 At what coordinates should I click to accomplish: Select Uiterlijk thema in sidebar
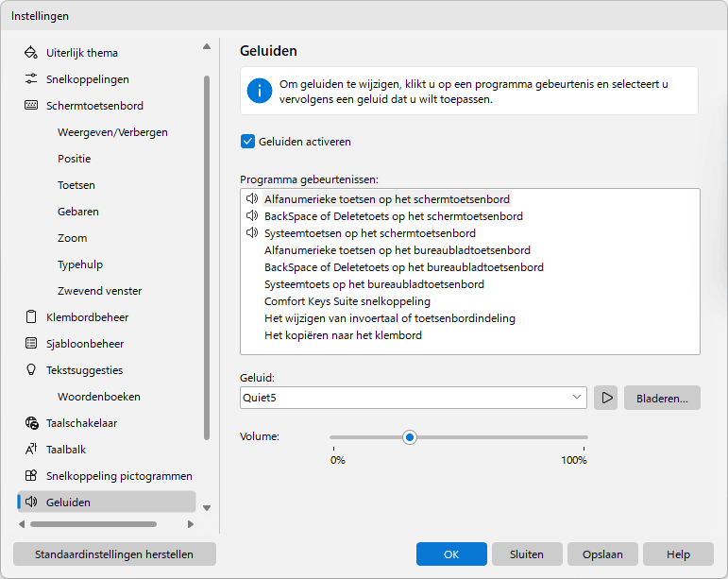pos(82,53)
